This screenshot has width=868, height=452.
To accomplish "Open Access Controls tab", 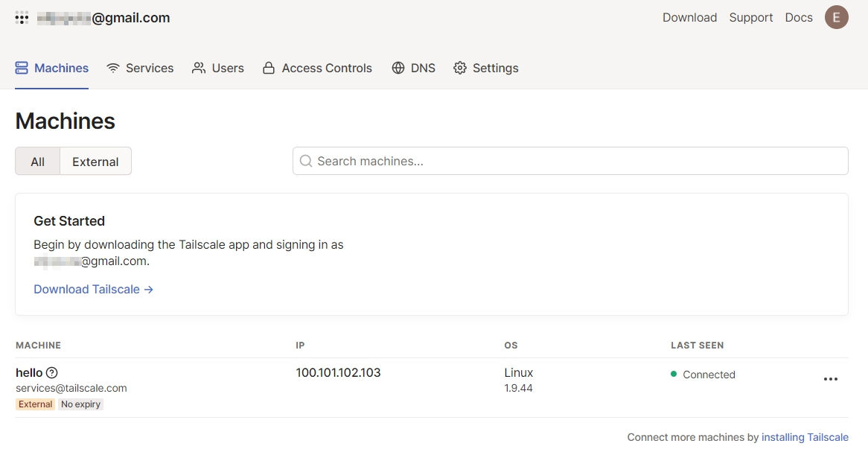I will pos(317,68).
